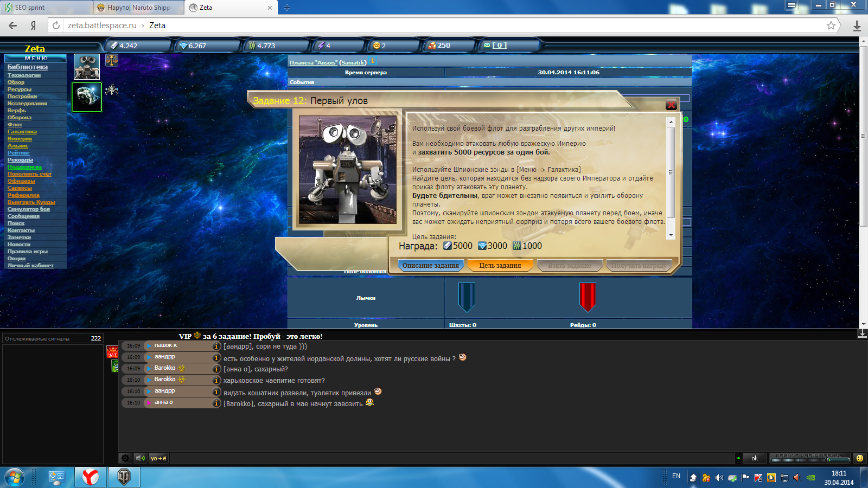
Task: Send chat message with ok button
Action: click(x=754, y=458)
